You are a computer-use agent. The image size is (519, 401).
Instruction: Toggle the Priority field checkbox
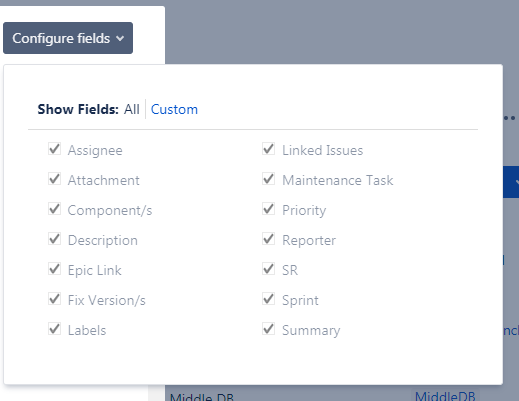click(x=268, y=209)
